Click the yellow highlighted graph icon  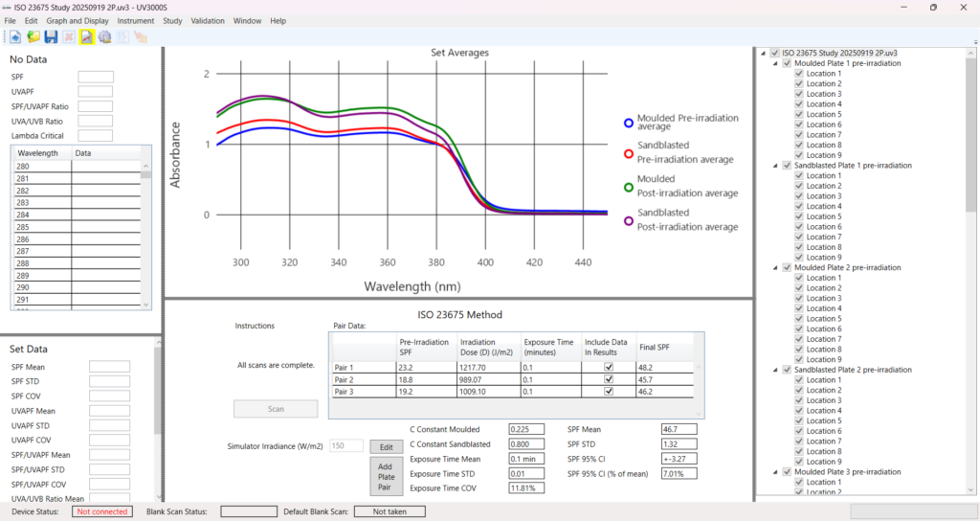86,36
